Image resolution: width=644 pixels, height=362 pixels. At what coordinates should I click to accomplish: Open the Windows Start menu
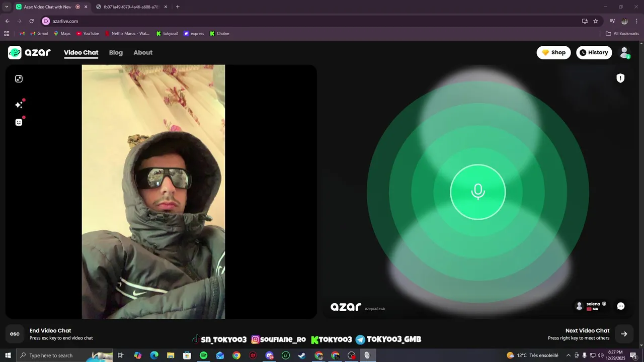pyautogui.click(x=8, y=355)
